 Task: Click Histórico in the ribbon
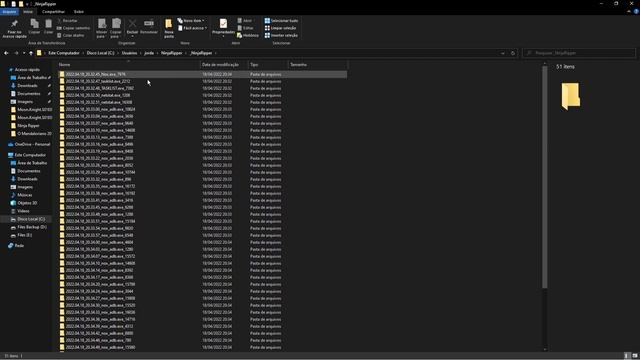pos(248,35)
